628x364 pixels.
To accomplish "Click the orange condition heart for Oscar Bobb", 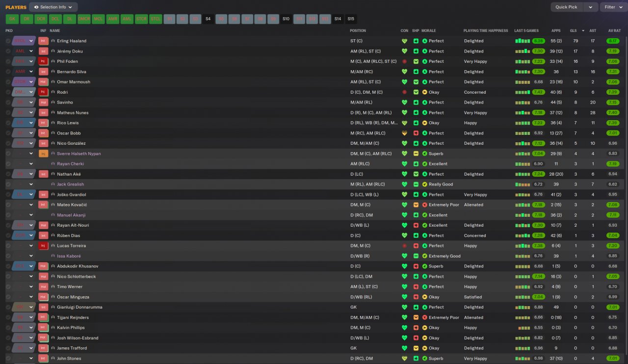I will tap(404, 133).
